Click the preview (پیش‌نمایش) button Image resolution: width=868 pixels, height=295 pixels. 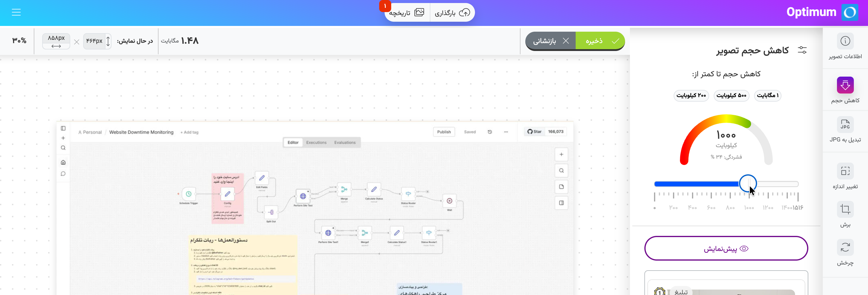726,249
